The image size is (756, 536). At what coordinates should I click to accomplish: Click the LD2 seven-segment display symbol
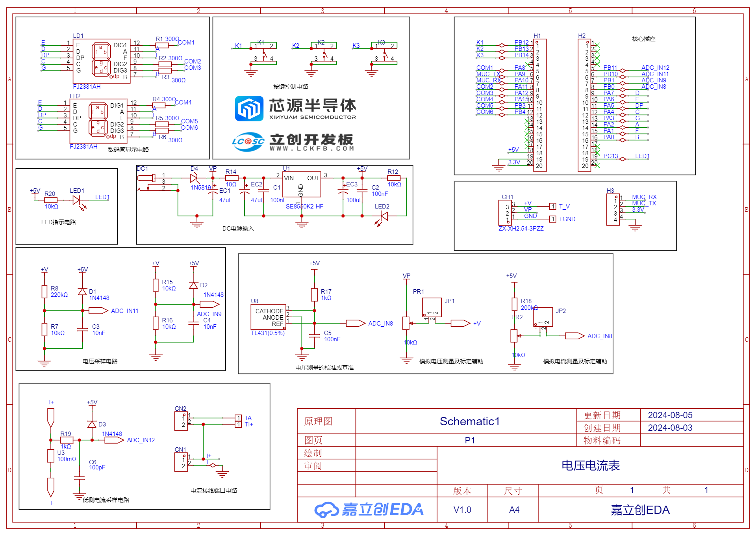(98, 121)
